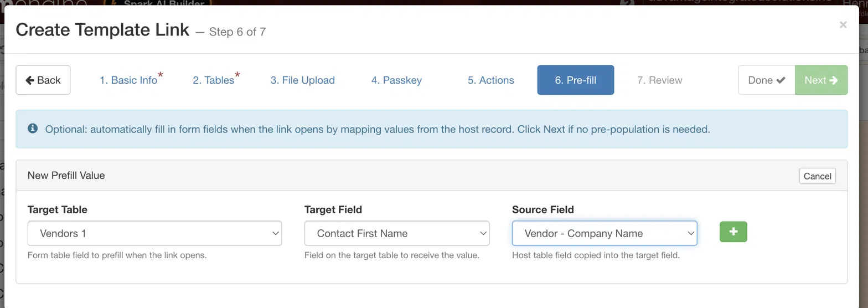Go back using the Back arrow button
Viewport: 868px width, 308px height.
(x=43, y=80)
